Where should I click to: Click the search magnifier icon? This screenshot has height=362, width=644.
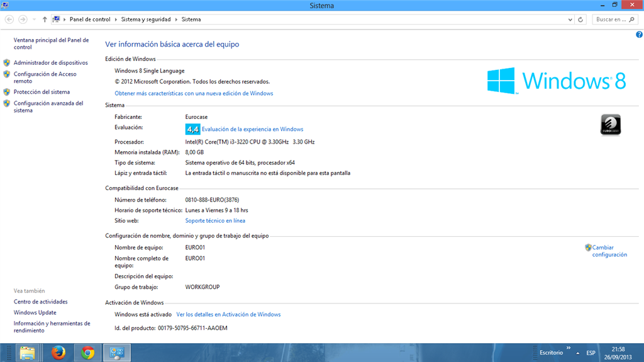pos(632,20)
